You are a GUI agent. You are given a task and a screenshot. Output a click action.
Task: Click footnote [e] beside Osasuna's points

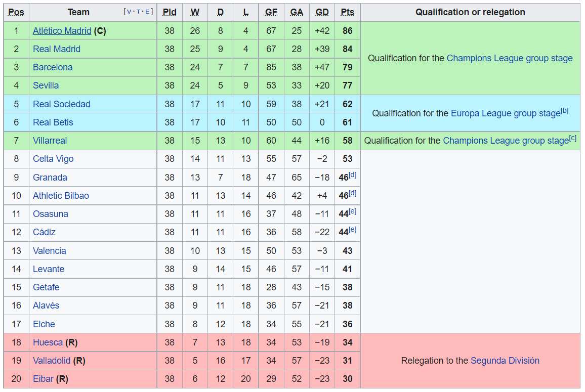pos(353,211)
